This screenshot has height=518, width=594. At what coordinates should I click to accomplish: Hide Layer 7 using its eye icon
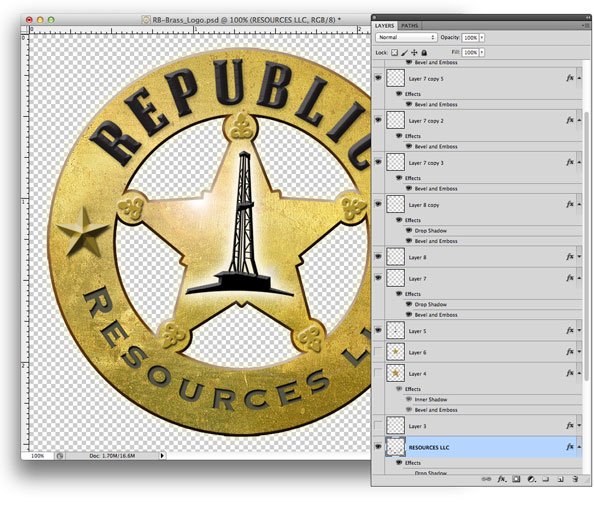[x=378, y=278]
